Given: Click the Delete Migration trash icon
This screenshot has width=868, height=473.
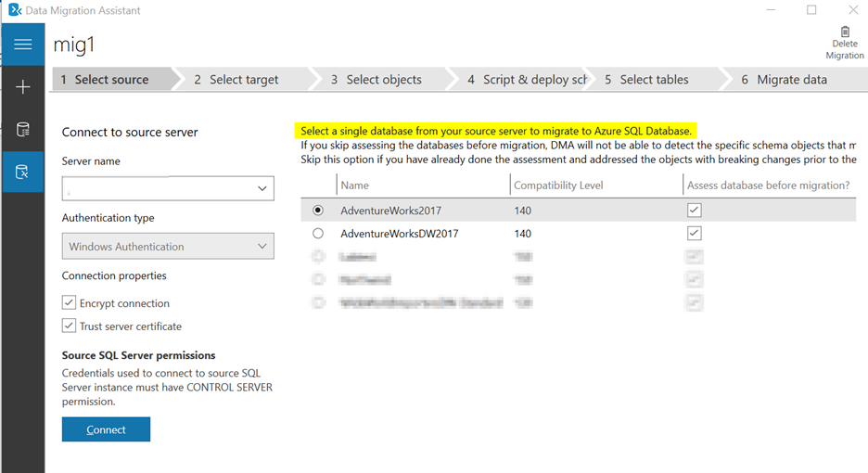Looking at the screenshot, I should 845,32.
